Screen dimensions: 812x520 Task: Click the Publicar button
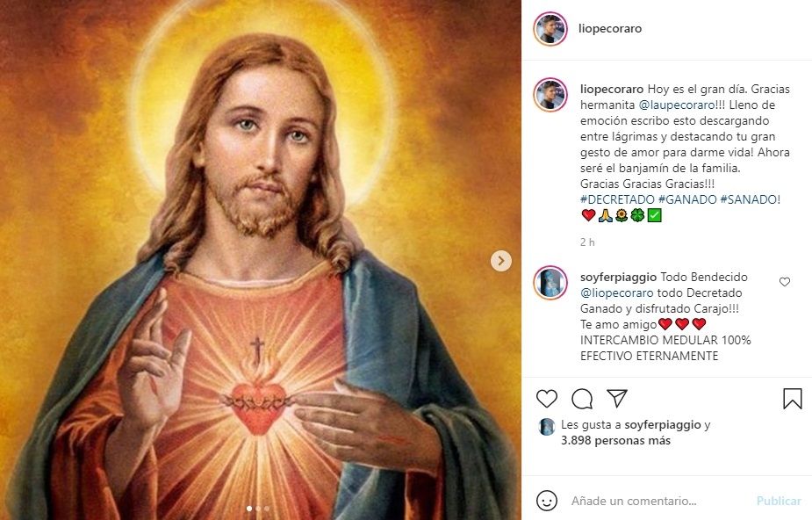[779, 501]
